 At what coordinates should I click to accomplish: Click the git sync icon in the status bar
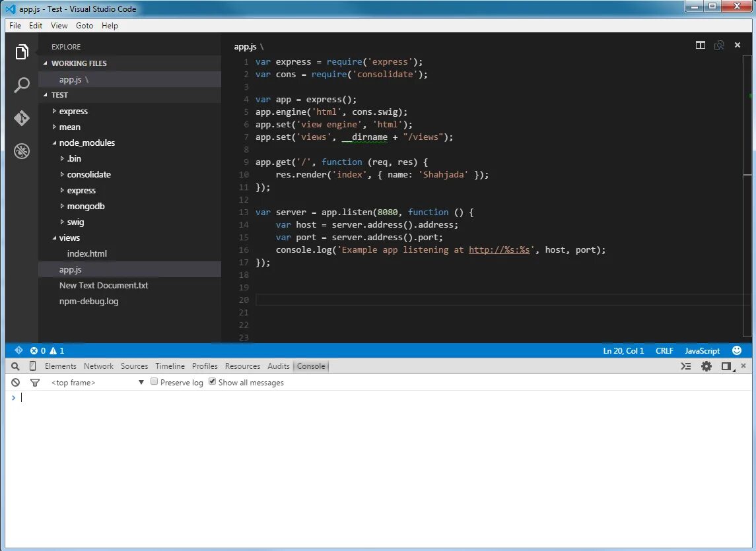click(18, 350)
